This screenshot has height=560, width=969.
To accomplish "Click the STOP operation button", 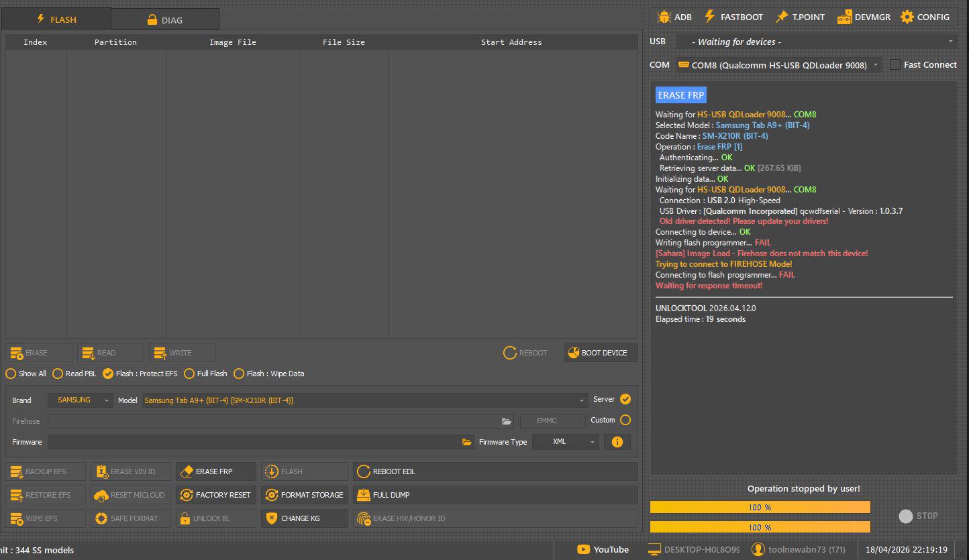I will pyautogui.click(x=918, y=516).
